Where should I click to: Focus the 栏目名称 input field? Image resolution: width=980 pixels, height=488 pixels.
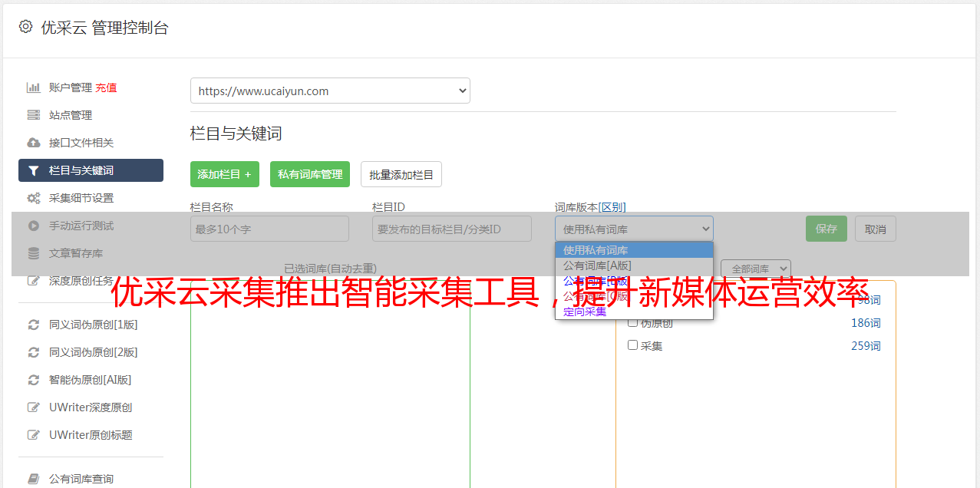pos(269,229)
